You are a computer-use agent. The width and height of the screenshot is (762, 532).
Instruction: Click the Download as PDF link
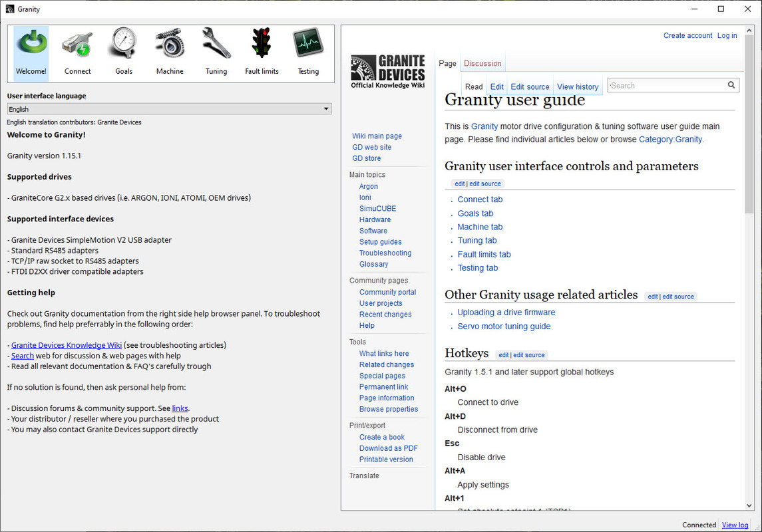pos(388,448)
